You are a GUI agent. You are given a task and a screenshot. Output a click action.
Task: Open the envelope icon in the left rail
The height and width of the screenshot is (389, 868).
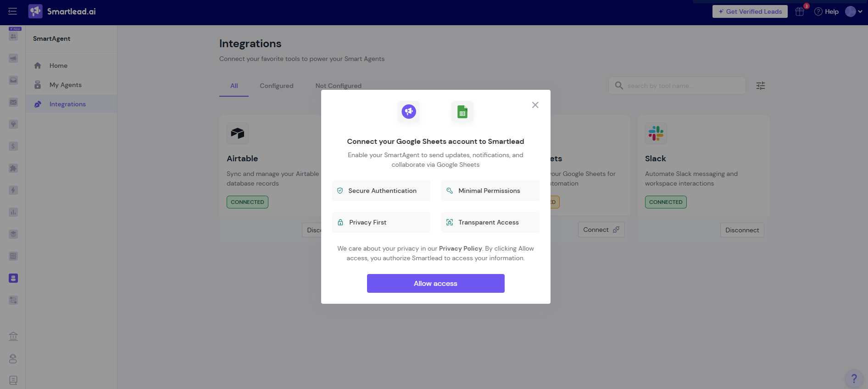tap(13, 102)
